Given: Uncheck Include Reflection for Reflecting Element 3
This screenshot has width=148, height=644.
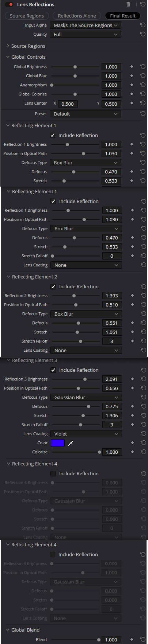Looking at the screenshot, I should (x=53, y=370).
